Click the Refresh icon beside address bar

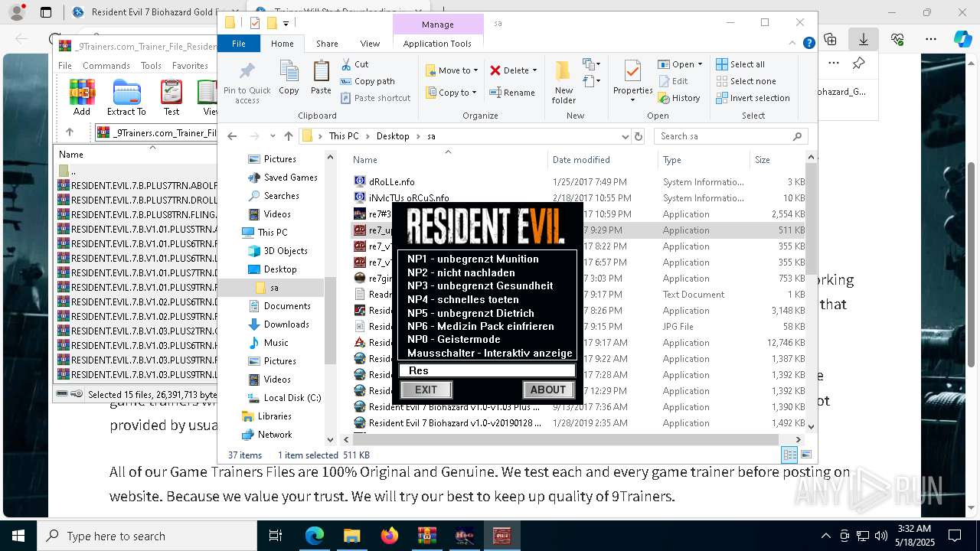(639, 136)
